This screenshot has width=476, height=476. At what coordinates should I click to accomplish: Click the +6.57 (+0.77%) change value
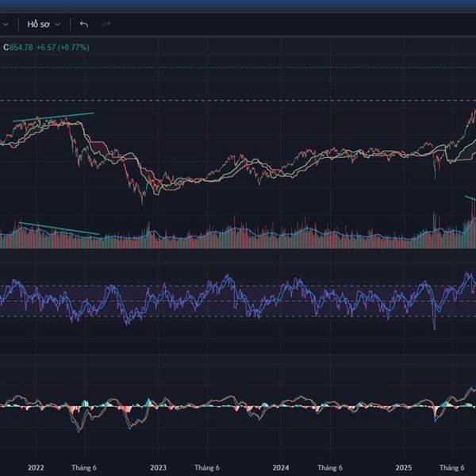[x=63, y=48]
